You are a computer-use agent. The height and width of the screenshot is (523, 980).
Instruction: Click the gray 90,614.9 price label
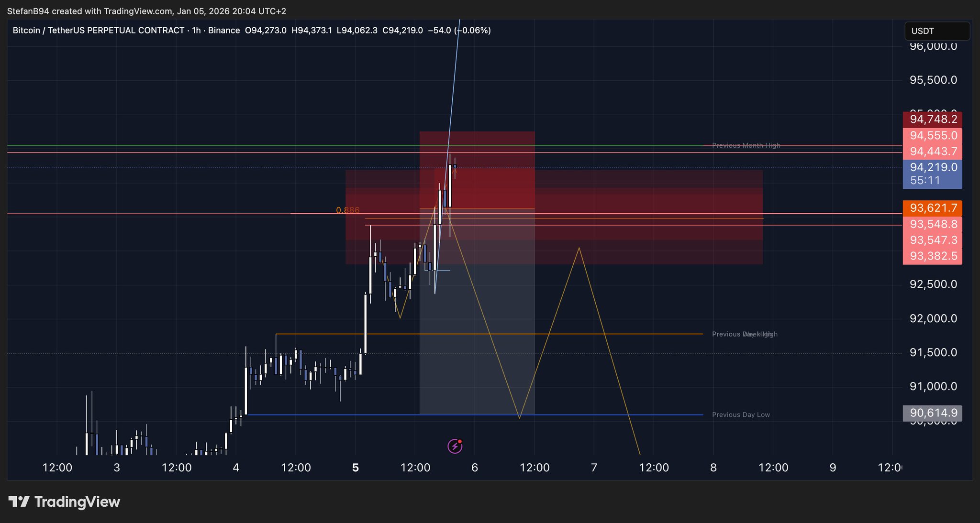[x=933, y=413]
